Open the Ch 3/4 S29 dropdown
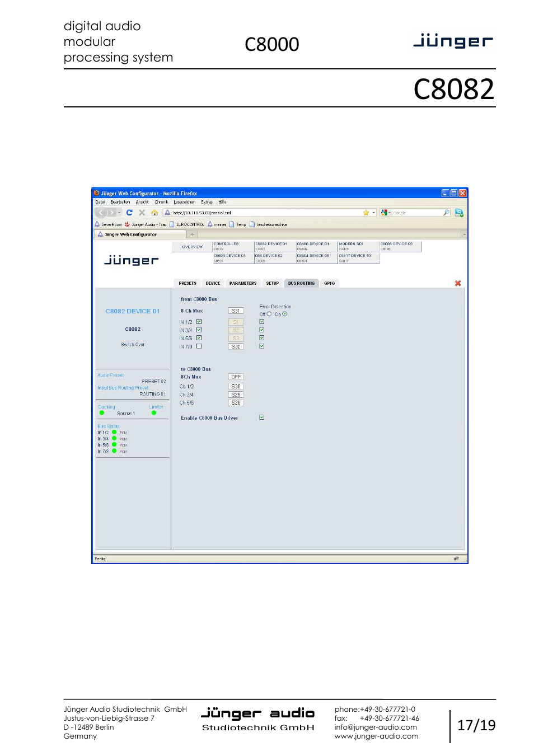 point(236,395)
